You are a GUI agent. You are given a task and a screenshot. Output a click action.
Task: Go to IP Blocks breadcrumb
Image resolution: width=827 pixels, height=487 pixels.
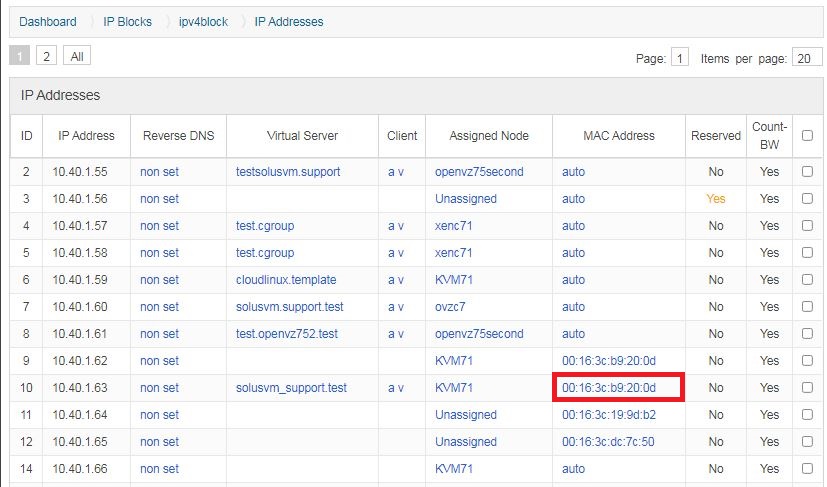[x=127, y=21]
